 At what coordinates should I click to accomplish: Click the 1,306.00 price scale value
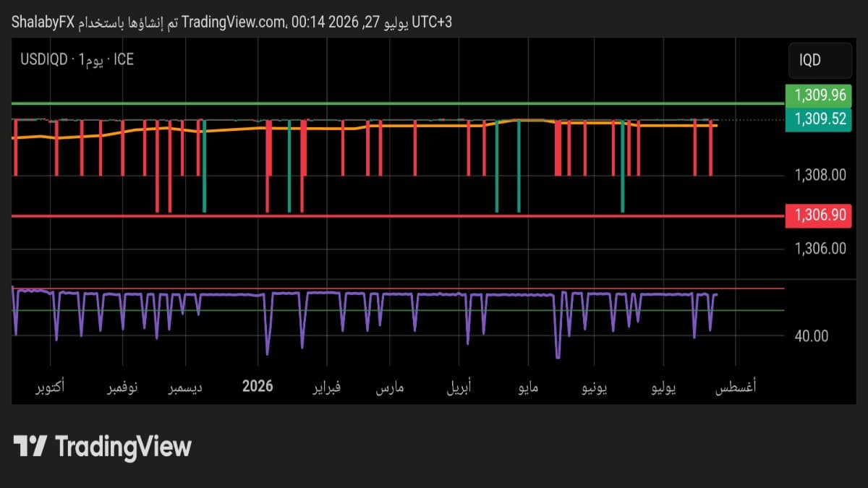(820, 249)
